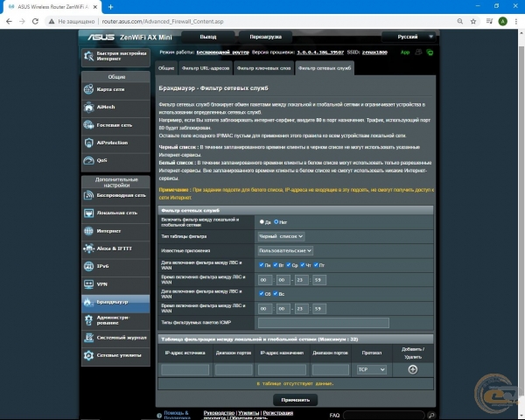Open the known applications dropdown (Пользовательские)
Screen dimensions: 525x420
(x=285, y=250)
